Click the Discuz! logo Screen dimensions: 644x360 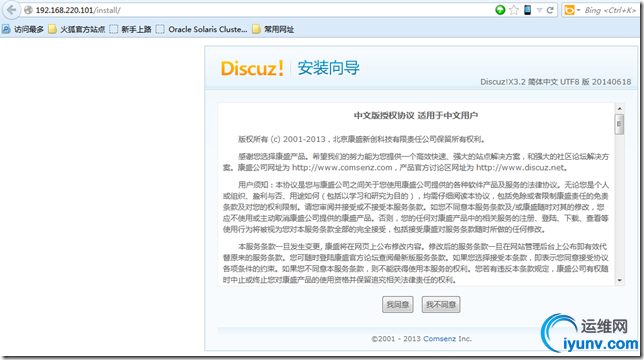point(252,68)
